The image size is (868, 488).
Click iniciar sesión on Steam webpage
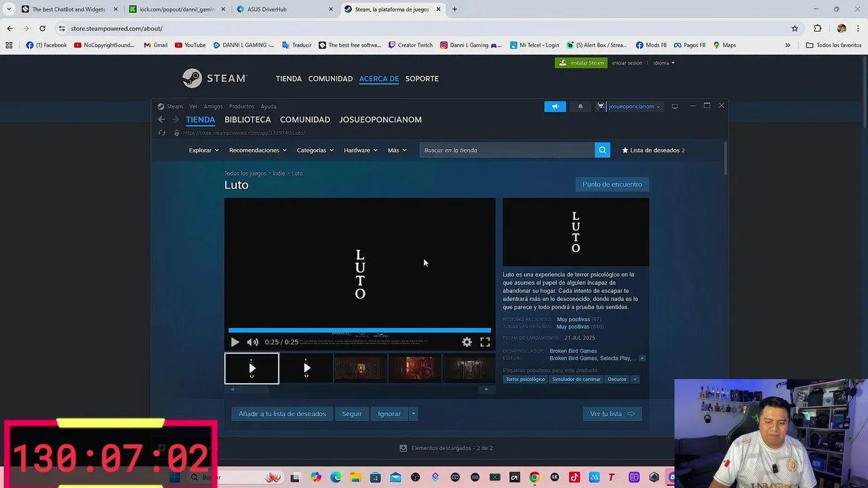(x=627, y=63)
